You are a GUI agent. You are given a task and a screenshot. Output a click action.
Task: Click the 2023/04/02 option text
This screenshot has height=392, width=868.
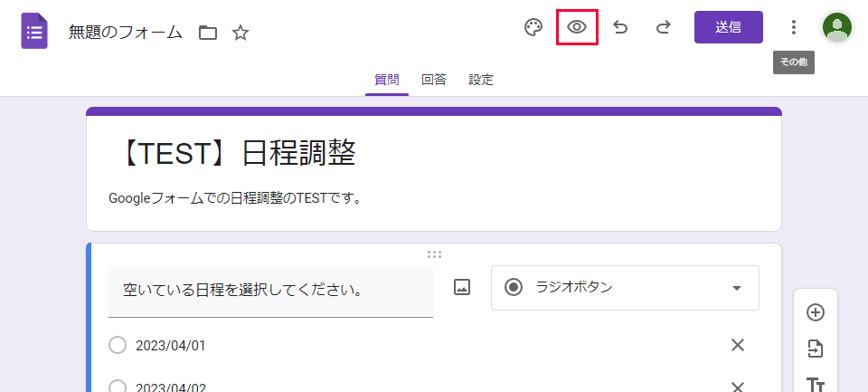[x=171, y=387]
